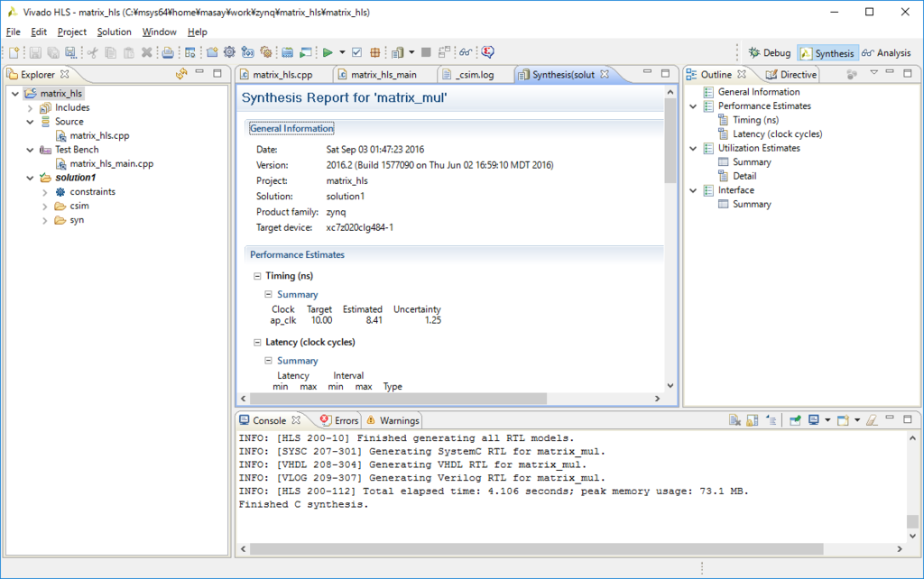
Task: Click the console horizontal scrollbar
Action: 536,549
